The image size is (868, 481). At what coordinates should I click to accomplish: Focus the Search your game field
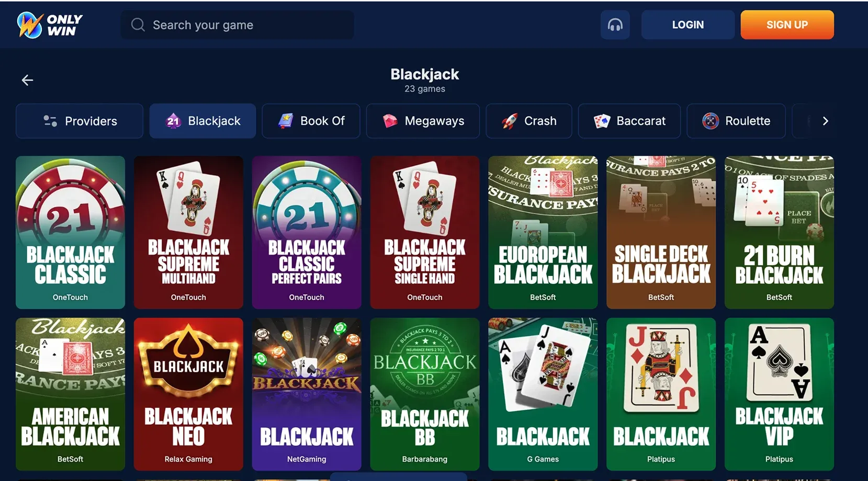(238, 25)
